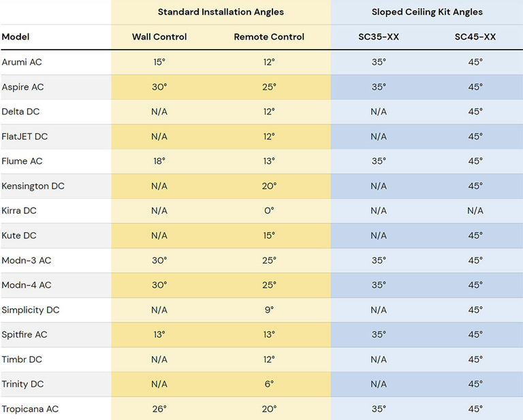Click the SC35-XX column header
The height and width of the screenshot is (420, 523).
pos(379,37)
